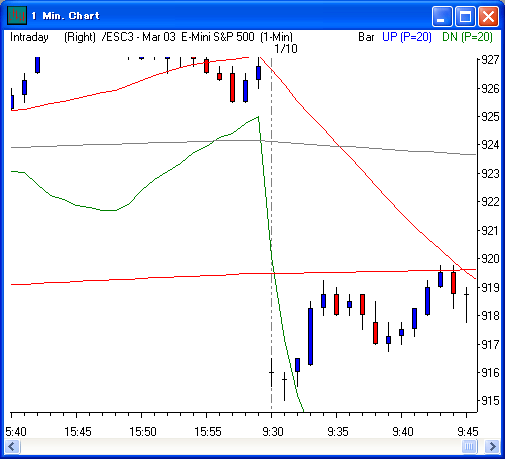
Task: Click the Bar chart type label
Action: 366,37
